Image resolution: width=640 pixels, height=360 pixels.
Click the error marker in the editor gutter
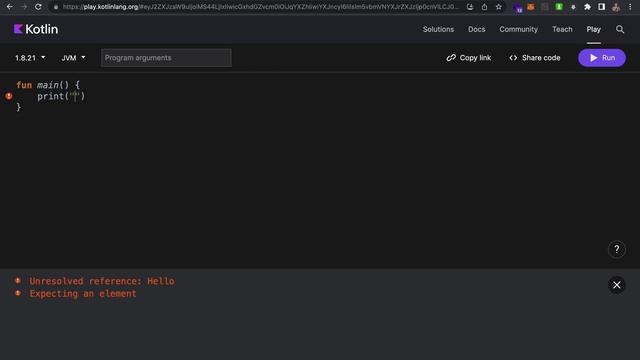tap(9, 96)
